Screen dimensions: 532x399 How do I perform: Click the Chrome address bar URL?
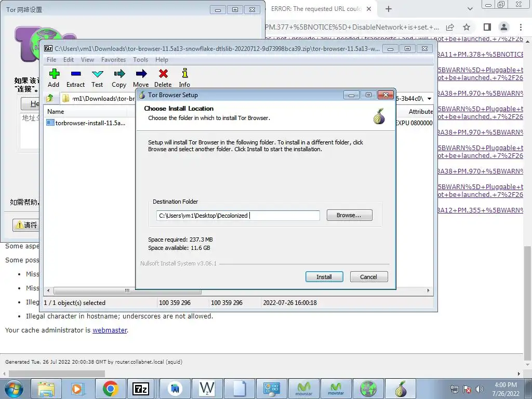pyautogui.click(x=352, y=27)
